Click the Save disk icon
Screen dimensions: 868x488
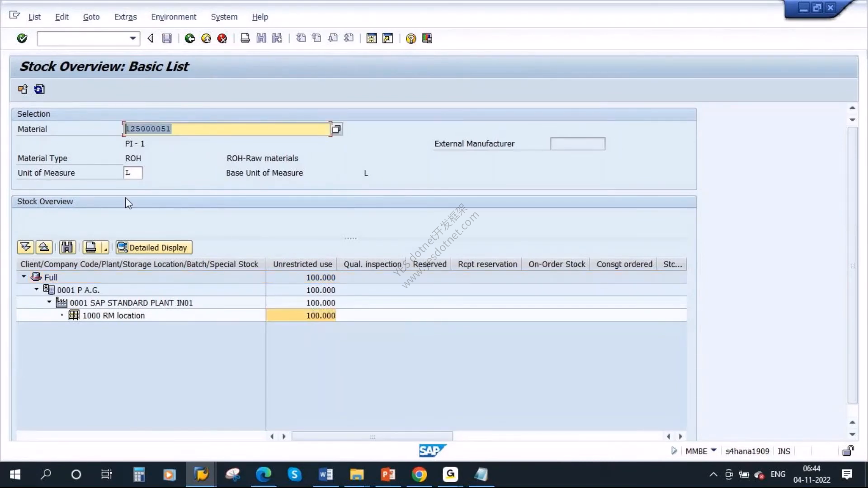167,38
